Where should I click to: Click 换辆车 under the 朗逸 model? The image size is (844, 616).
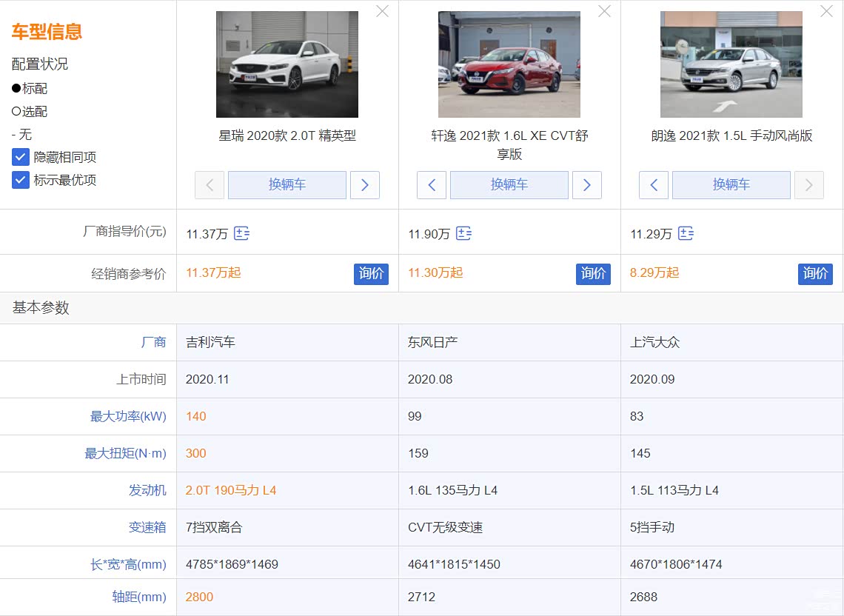[x=731, y=185]
